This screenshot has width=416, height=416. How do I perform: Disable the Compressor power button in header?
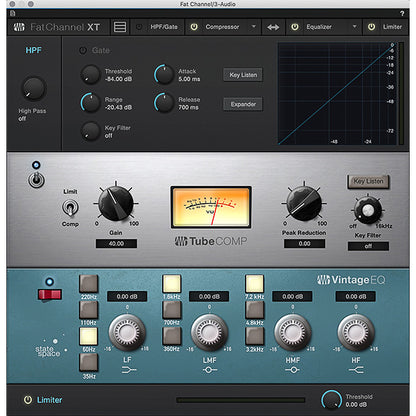click(x=194, y=27)
